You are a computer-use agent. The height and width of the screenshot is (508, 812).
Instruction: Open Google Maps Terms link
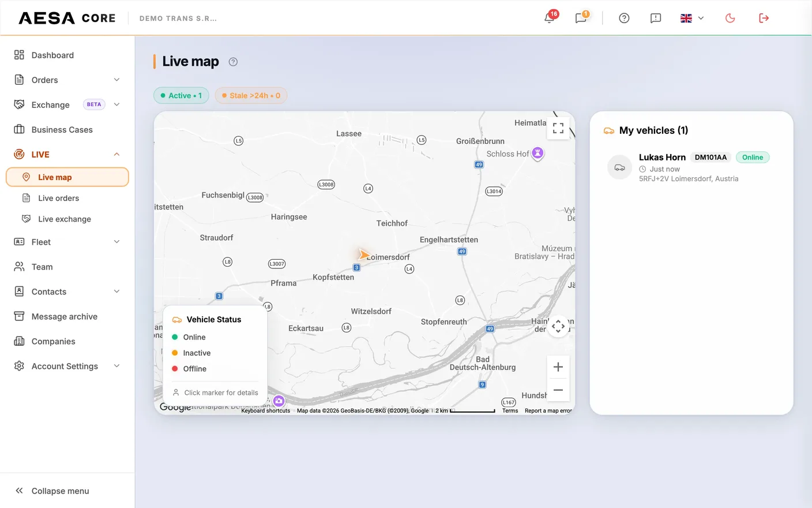510,411
